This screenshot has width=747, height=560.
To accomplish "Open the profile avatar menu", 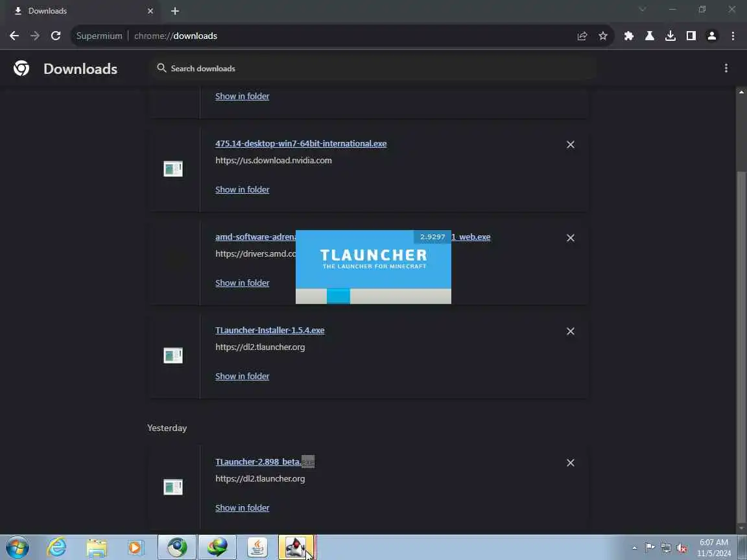I will pos(712,36).
